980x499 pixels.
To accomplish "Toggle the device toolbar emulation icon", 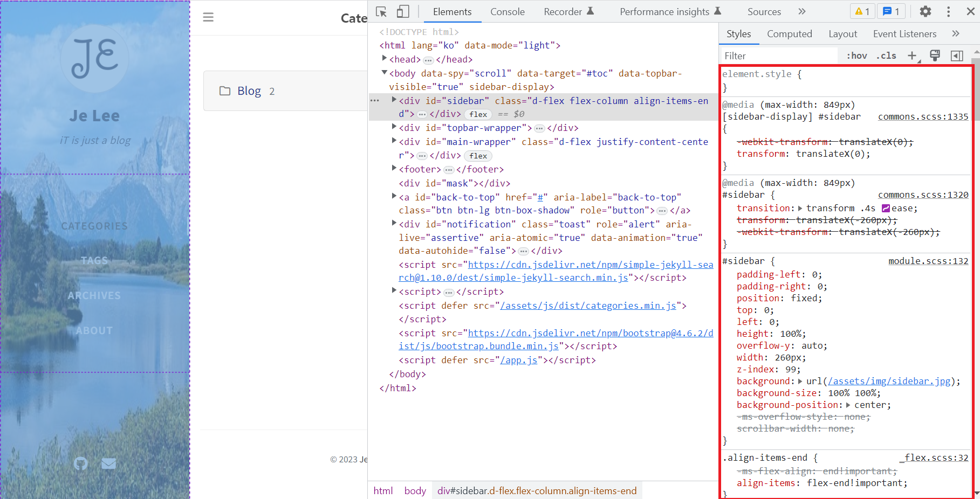I will (x=403, y=12).
